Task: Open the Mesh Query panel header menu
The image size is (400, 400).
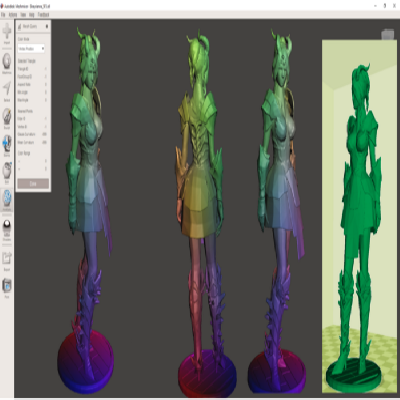Action: pyautogui.click(x=47, y=26)
